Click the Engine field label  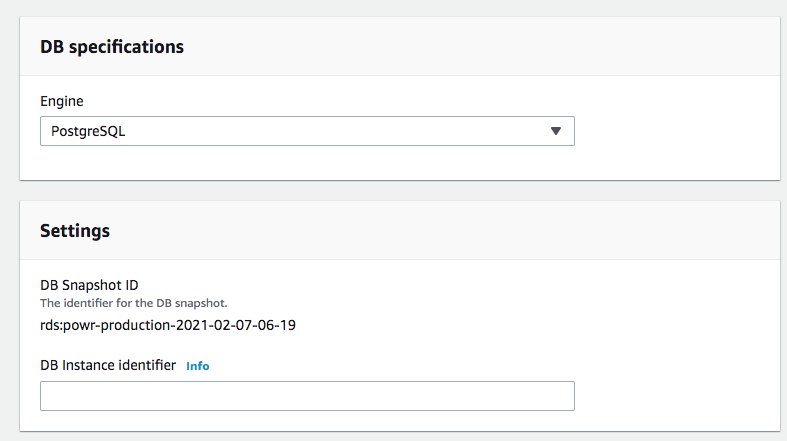click(62, 101)
